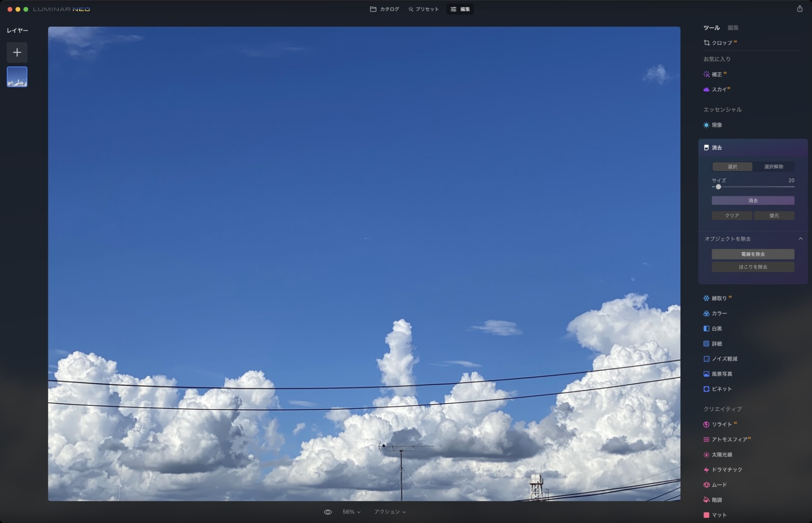Open the 56% zoom level dropdown

pyautogui.click(x=351, y=512)
